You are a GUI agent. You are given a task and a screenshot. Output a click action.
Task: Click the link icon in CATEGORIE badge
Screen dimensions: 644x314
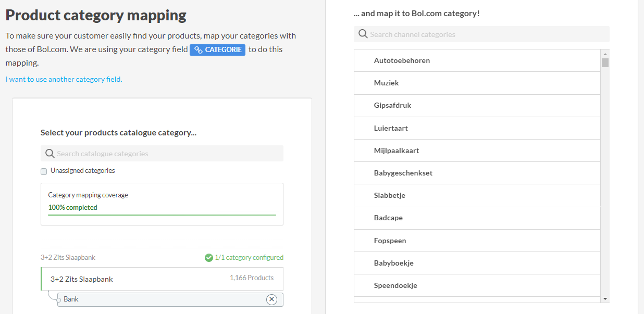click(199, 50)
